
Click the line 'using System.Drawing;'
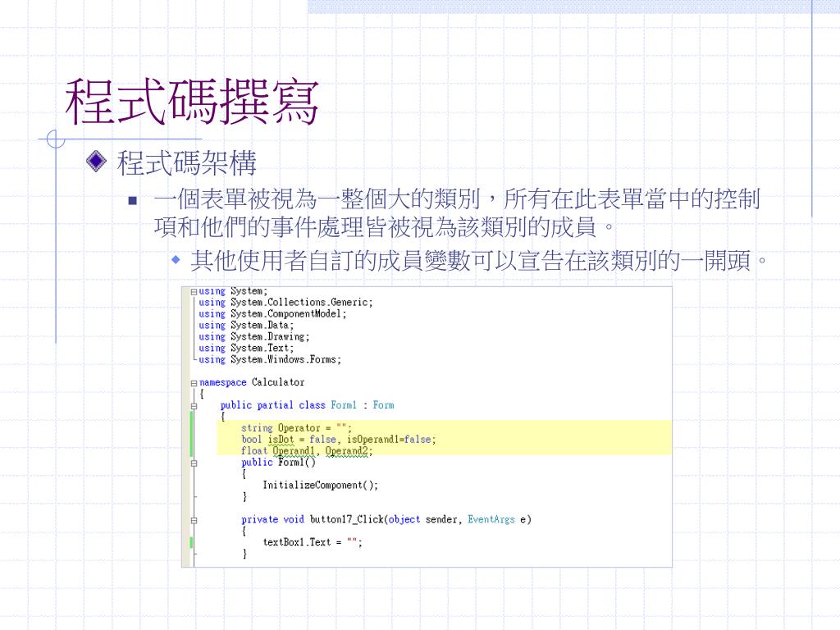click(254, 337)
